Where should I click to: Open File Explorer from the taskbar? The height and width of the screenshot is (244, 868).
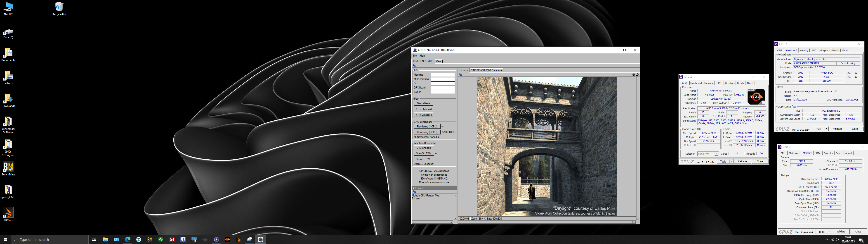(x=106, y=240)
